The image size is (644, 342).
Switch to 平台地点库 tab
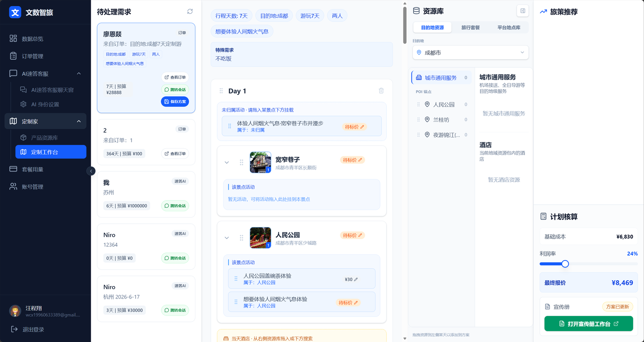click(509, 27)
